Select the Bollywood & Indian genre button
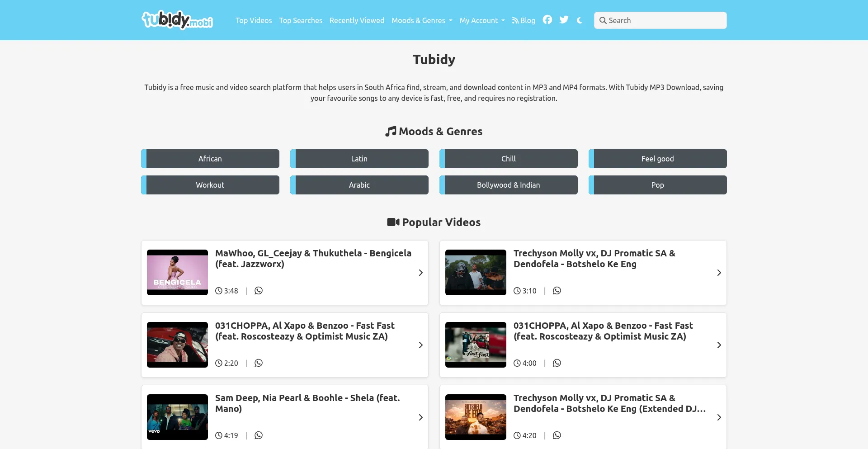Viewport: 868px width, 449px height. (509, 185)
